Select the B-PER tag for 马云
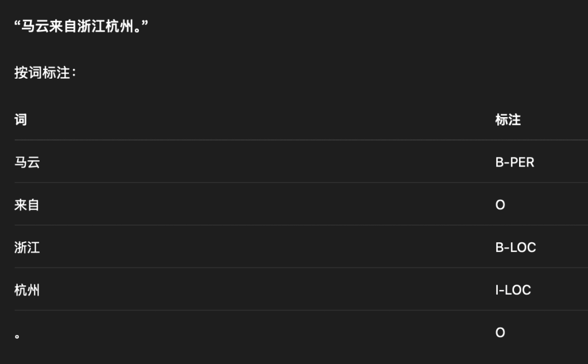Image resolution: width=588 pixels, height=364 pixels. click(x=514, y=162)
